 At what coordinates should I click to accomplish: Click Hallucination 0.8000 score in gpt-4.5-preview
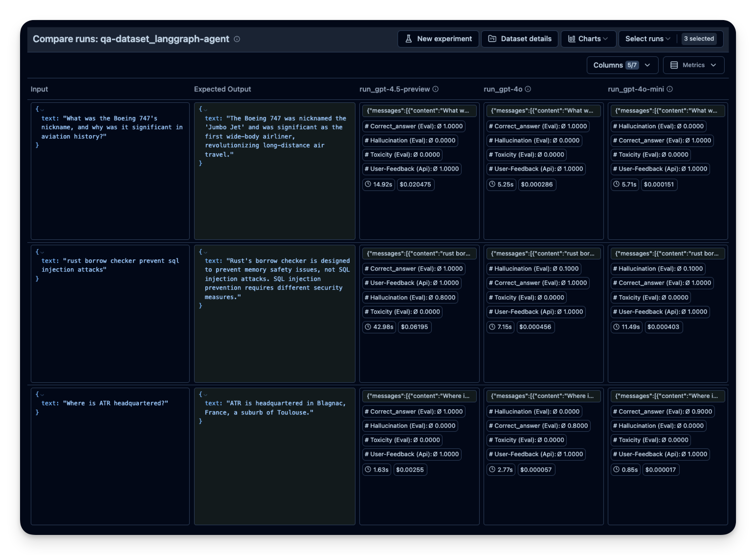(410, 298)
